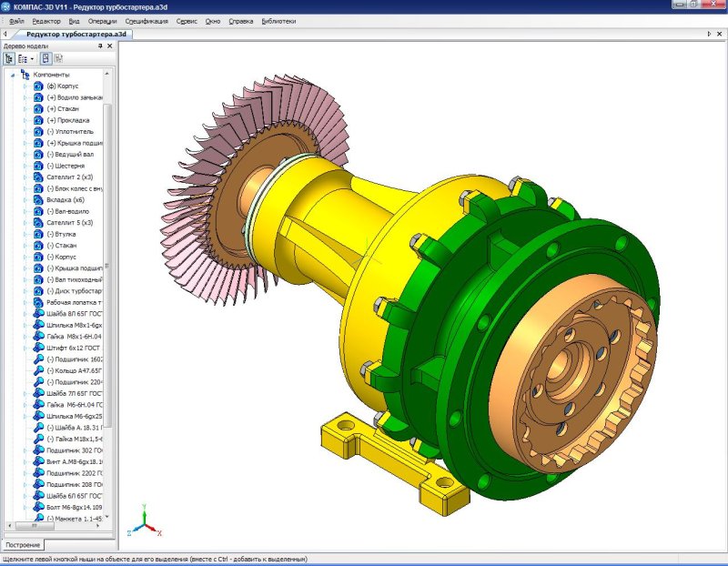Expand the (-) Уплотнитель tree node
This screenshot has width=728, height=566.
[25, 131]
